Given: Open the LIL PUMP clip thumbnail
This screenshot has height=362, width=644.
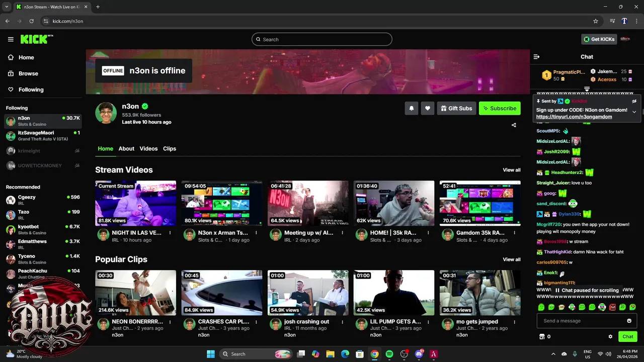Looking at the screenshot, I should point(394,293).
